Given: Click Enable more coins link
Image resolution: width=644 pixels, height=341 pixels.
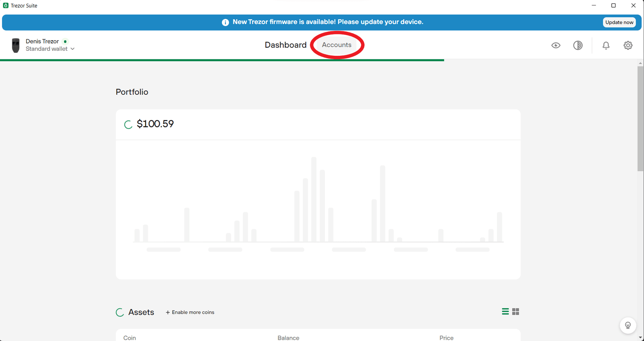Looking at the screenshot, I should pyautogui.click(x=190, y=312).
